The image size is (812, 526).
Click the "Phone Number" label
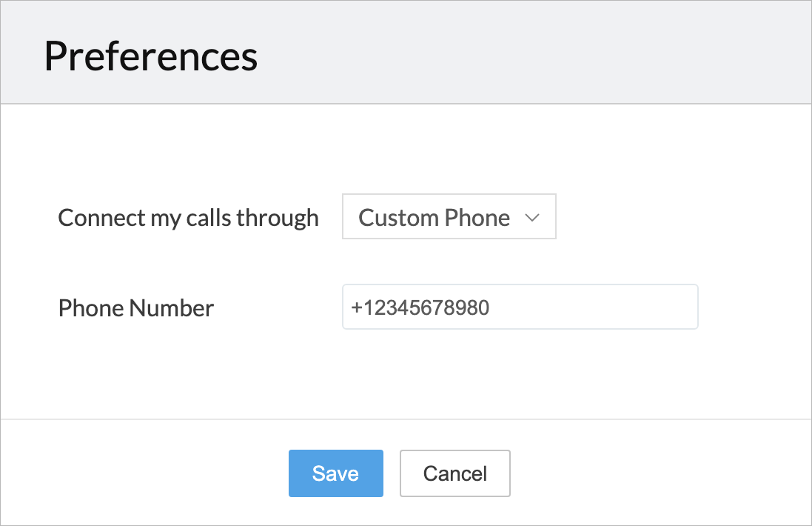click(136, 308)
